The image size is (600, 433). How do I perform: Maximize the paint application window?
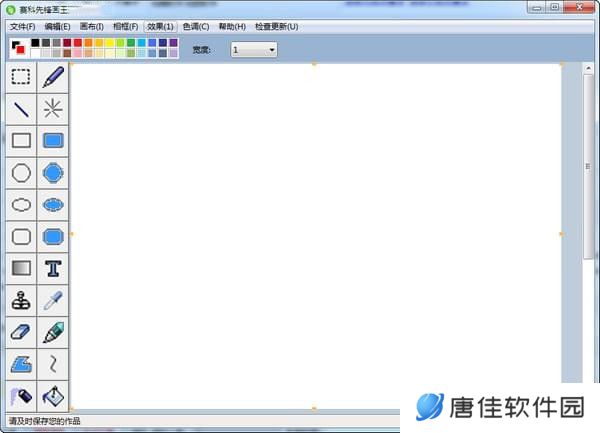(554, 8)
